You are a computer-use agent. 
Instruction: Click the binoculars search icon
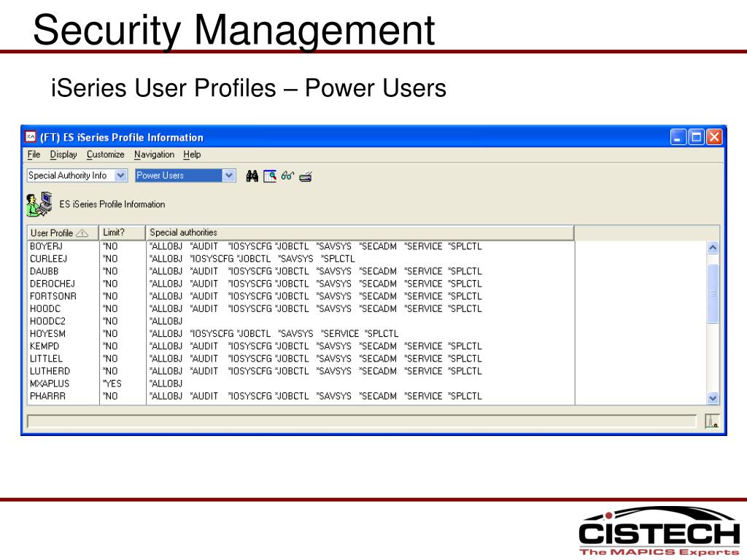pyautogui.click(x=252, y=176)
